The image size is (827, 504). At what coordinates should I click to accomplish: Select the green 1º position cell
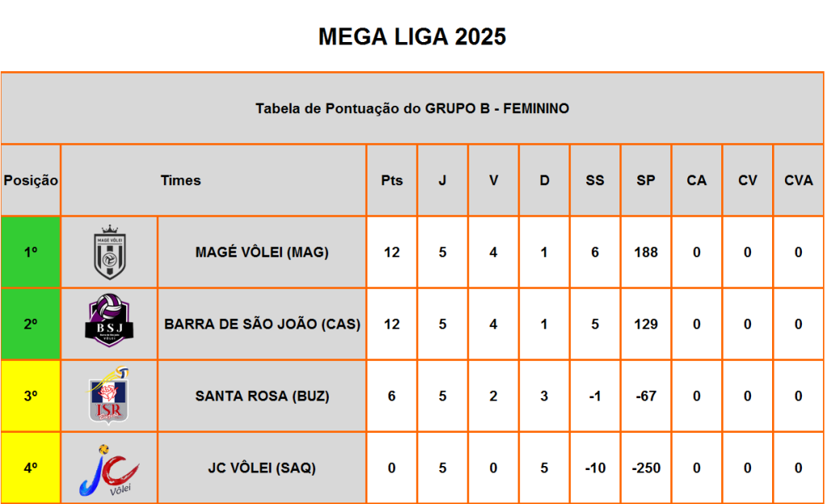[x=31, y=252]
